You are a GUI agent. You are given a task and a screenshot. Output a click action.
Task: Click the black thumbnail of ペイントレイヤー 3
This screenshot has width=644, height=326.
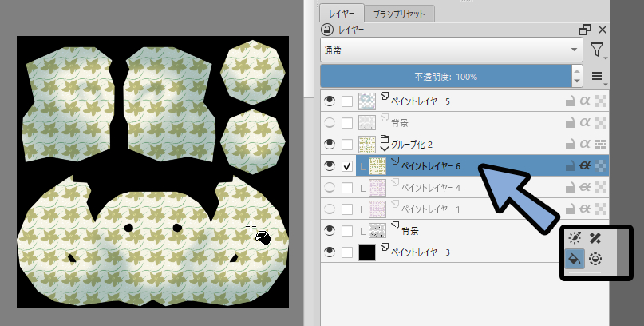pos(367,252)
